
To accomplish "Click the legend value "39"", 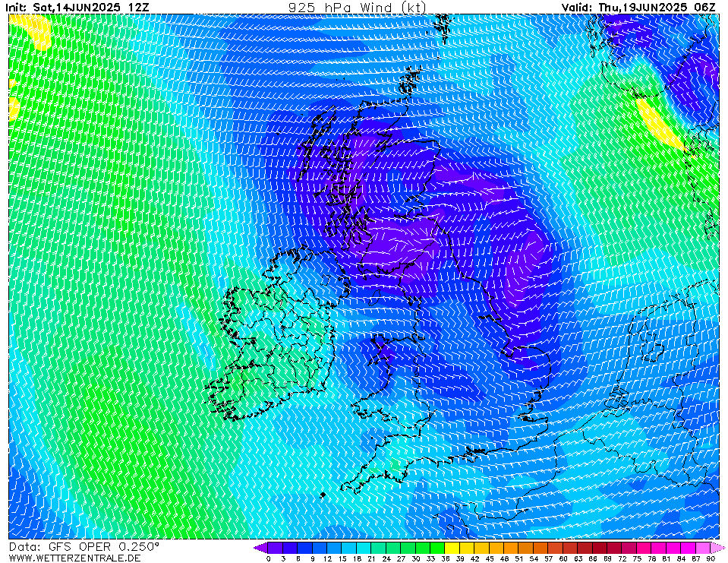I will coord(459,558).
